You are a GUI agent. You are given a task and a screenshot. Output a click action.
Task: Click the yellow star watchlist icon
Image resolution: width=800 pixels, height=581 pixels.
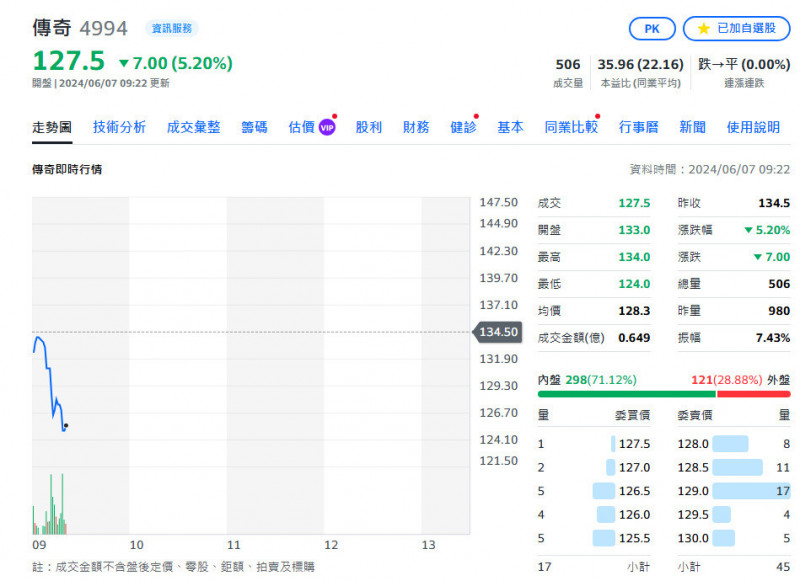(x=703, y=29)
